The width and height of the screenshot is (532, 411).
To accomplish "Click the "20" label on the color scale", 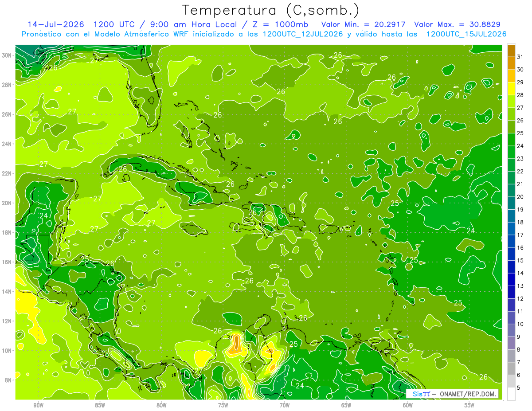I will [x=520, y=197].
